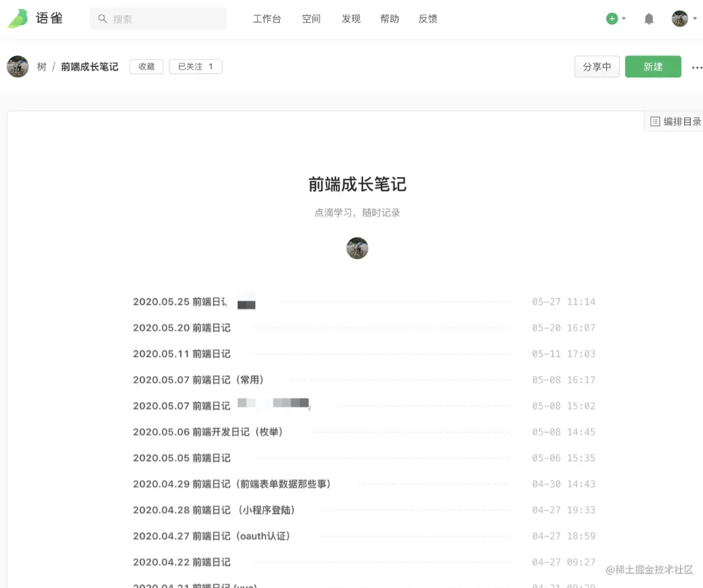Viewport: 703px width, 588px height.
Task: Click the knowledge base cover avatar
Action: [356, 247]
